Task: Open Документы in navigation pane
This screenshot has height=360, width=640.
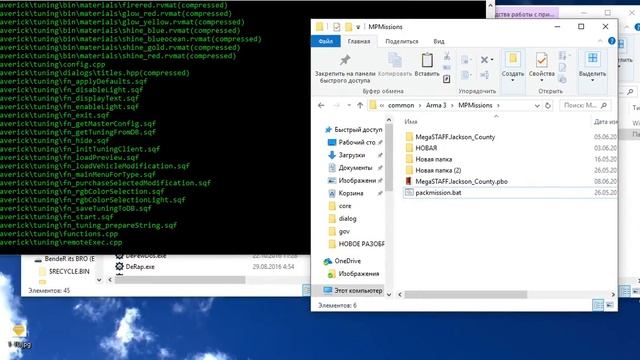Action: point(355,168)
